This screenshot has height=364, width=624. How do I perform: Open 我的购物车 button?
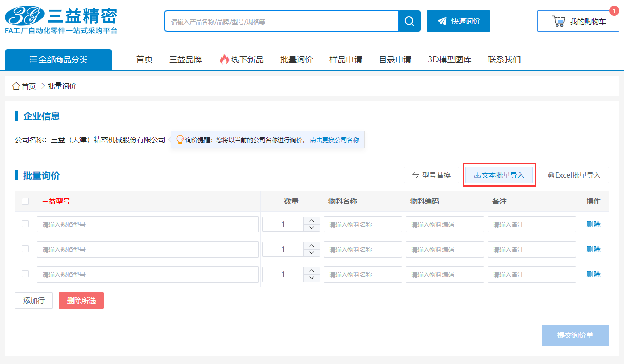tap(578, 21)
